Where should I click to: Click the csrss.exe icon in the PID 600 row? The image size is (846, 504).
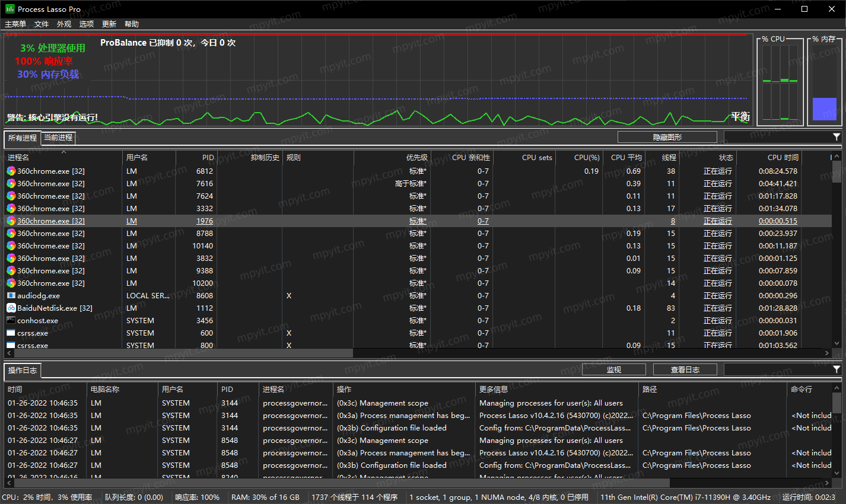[x=11, y=333]
